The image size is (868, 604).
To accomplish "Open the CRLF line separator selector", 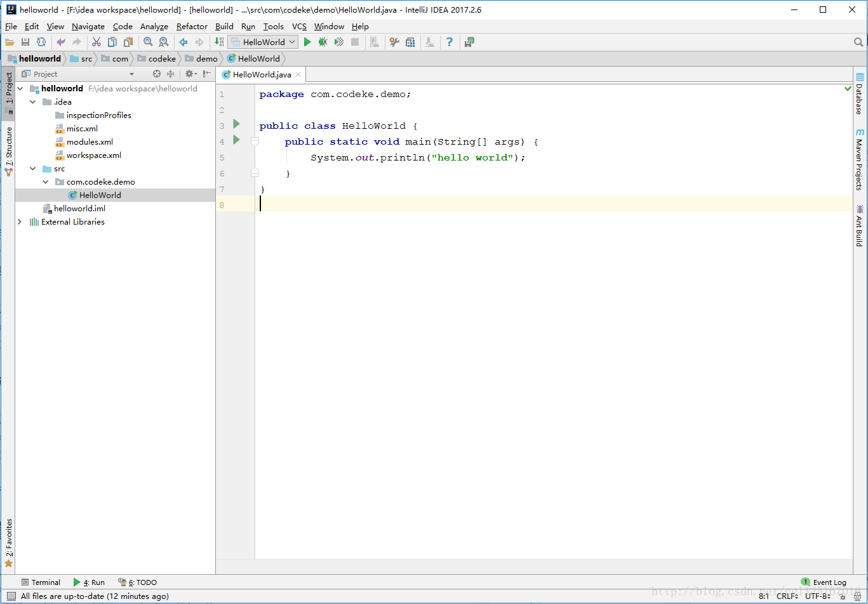I will tap(787, 596).
